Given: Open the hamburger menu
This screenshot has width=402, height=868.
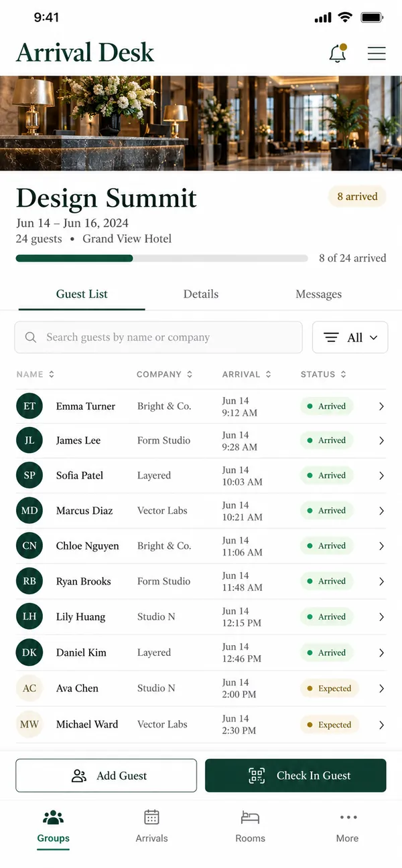Looking at the screenshot, I should (x=377, y=54).
